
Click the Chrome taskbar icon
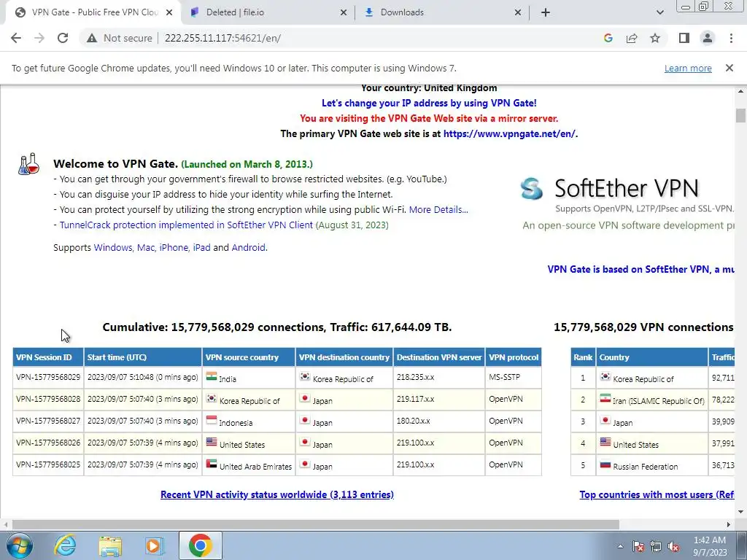[x=200, y=545]
